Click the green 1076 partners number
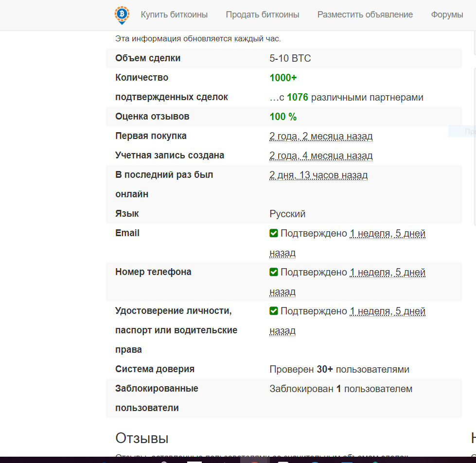This screenshot has width=476, height=463. click(x=297, y=97)
